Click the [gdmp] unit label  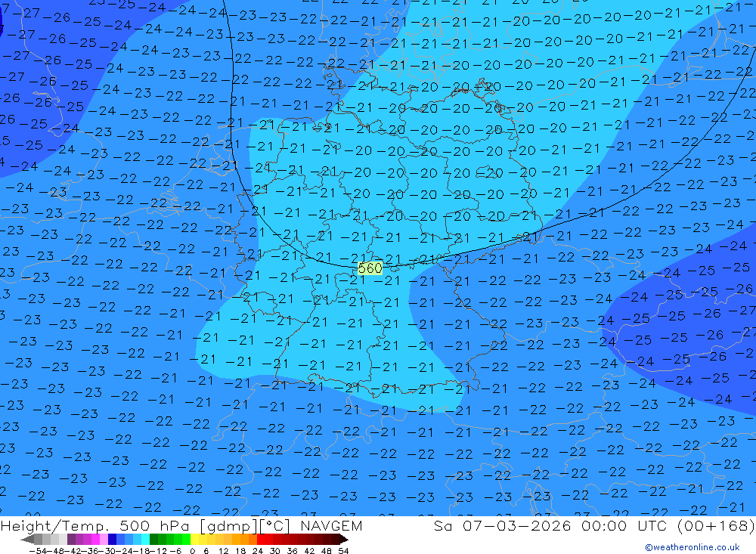coord(230,526)
